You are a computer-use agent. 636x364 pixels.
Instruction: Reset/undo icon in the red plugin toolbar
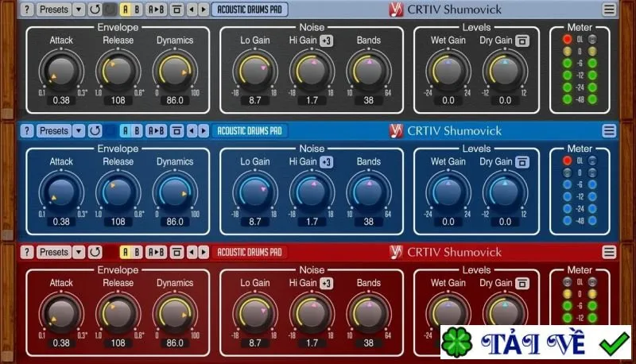click(x=95, y=252)
